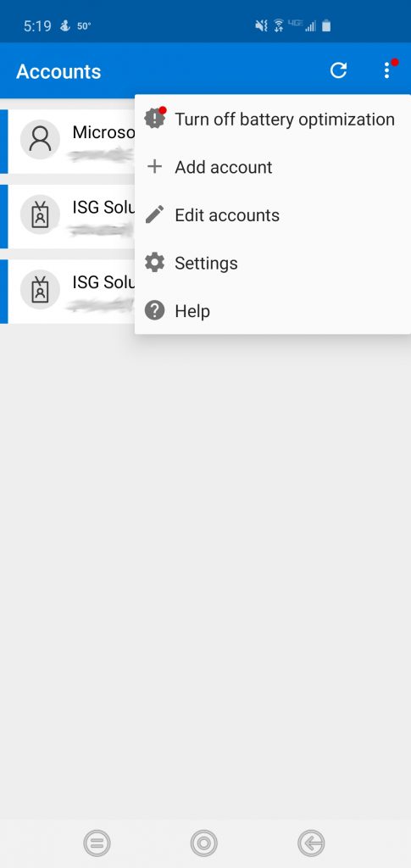
Task: Tap the Android recent apps navigation button
Action: [x=97, y=843]
